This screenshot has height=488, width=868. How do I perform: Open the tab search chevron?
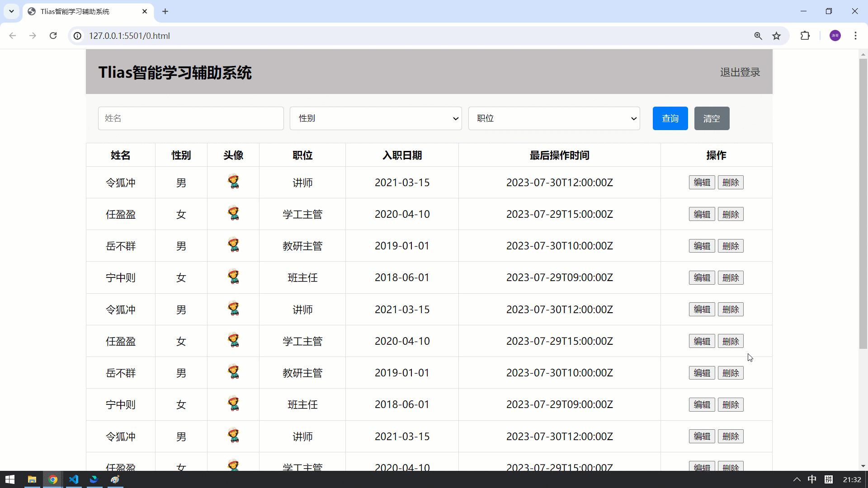(11, 11)
